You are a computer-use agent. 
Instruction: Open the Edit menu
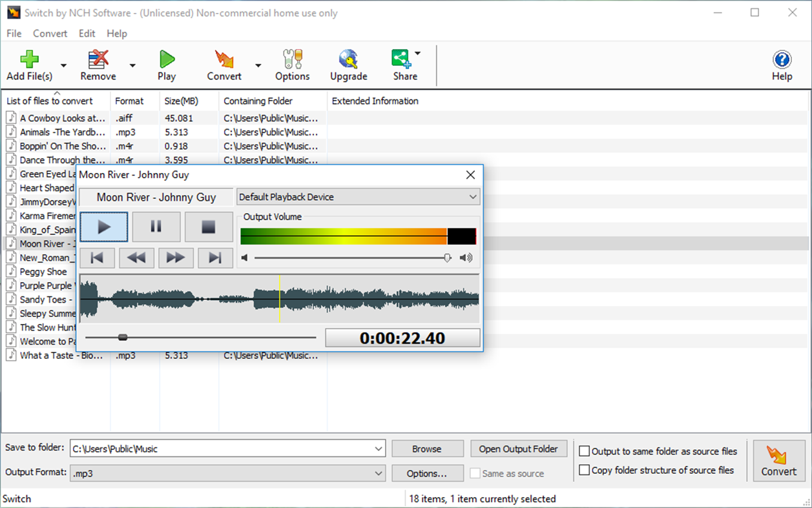(x=87, y=34)
